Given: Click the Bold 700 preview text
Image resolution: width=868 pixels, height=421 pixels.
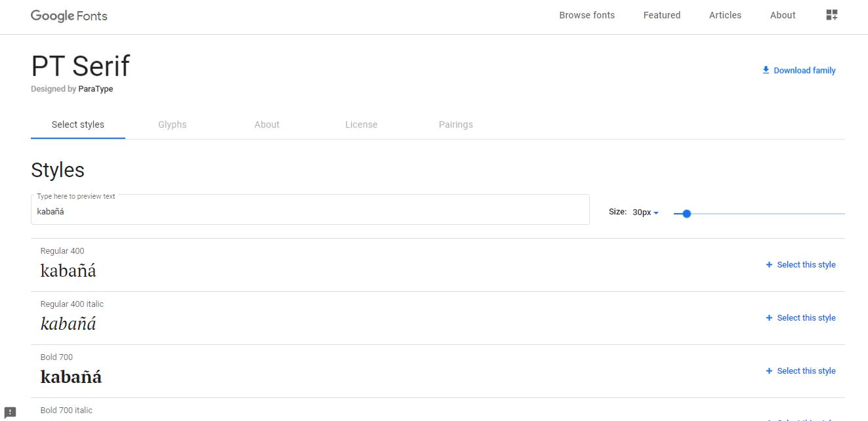Looking at the screenshot, I should 71,376.
